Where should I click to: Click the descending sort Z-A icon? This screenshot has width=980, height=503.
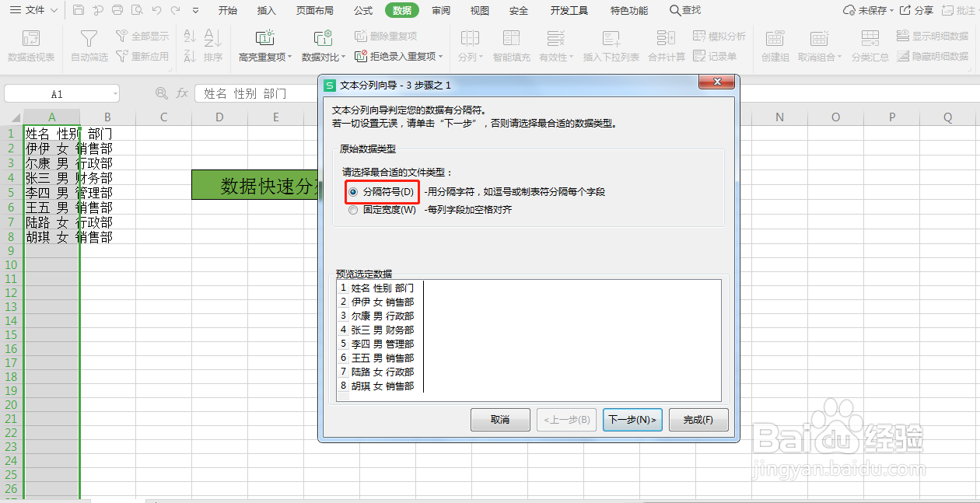click(191, 56)
